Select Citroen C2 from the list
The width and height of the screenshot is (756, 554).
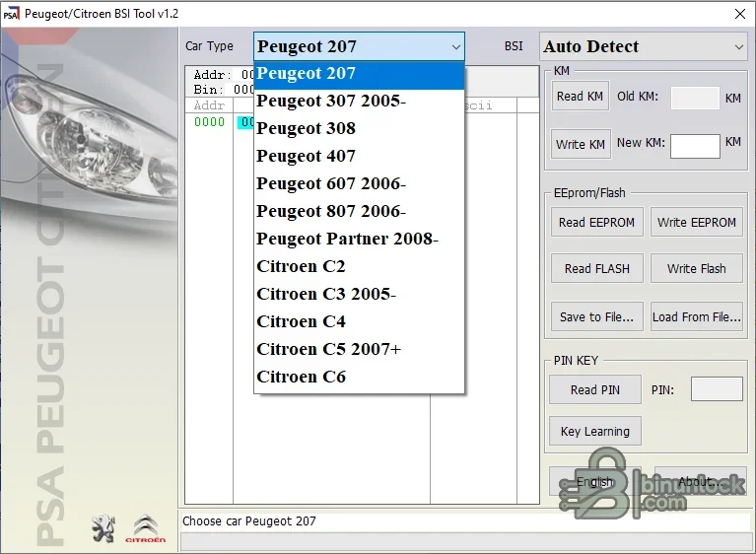[x=359, y=266]
